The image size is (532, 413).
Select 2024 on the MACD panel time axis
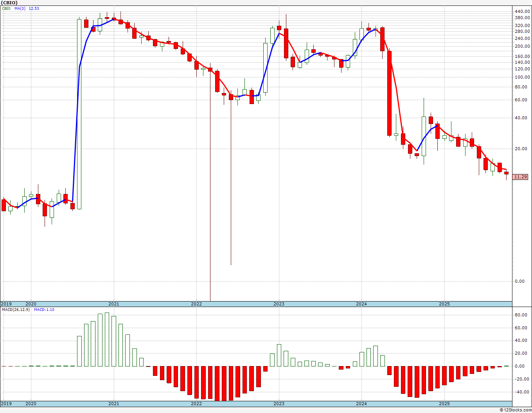pyautogui.click(x=361, y=404)
